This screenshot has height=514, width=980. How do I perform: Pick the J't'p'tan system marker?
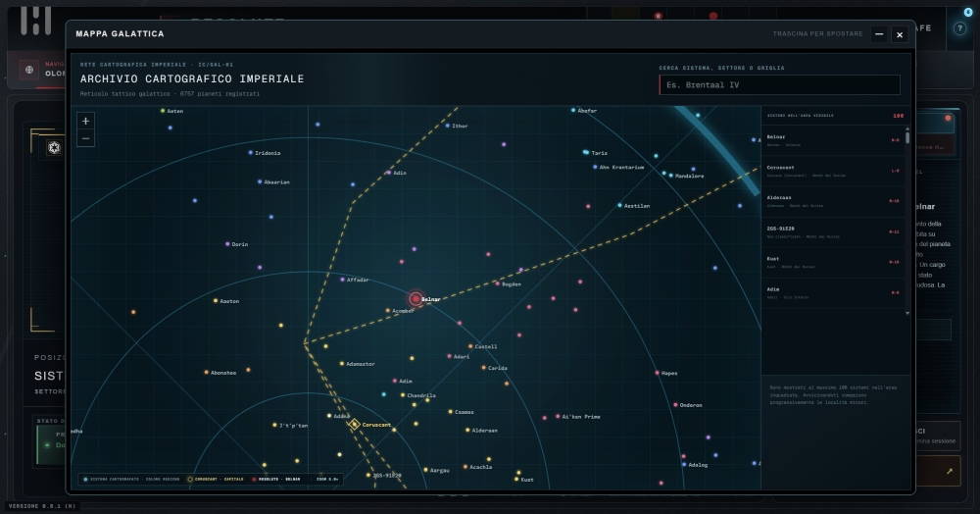click(x=274, y=425)
